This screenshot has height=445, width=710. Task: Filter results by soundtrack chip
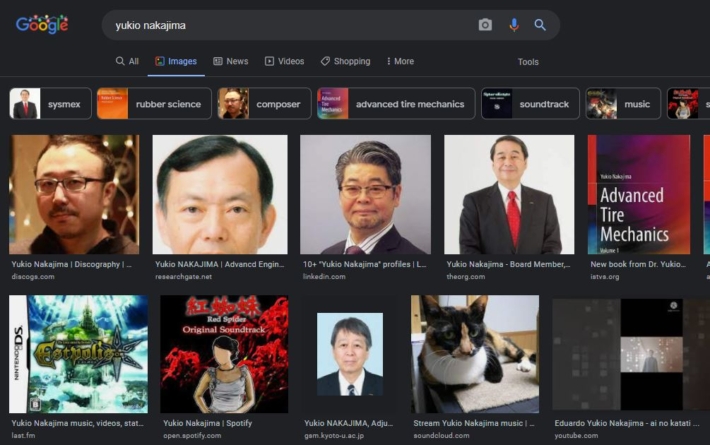pyautogui.click(x=530, y=104)
